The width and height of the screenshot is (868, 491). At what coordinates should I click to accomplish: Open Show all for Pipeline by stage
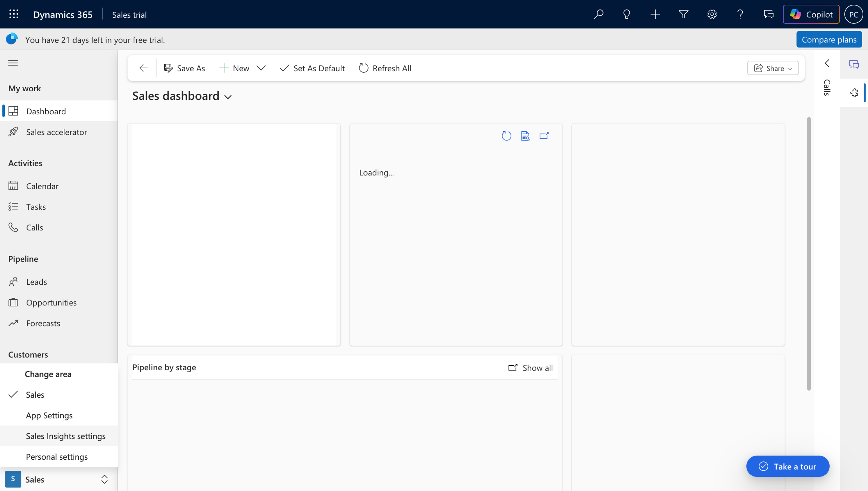[531, 368]
